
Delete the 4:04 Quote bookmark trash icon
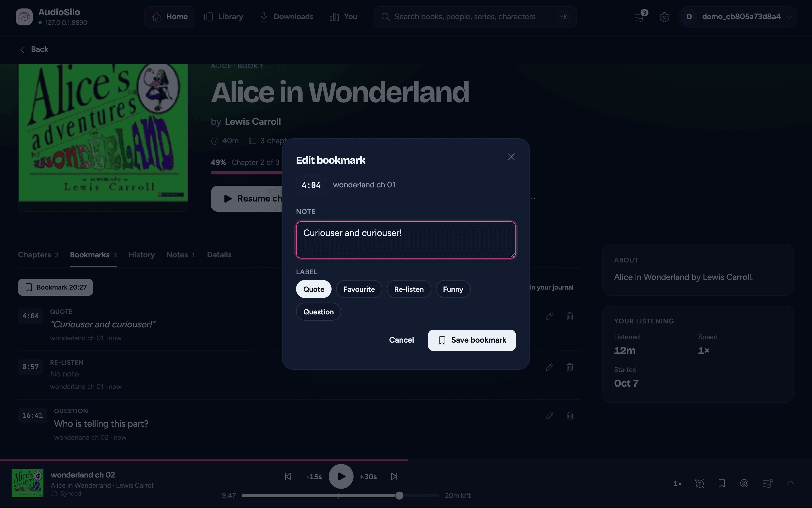tap(570, 316)
